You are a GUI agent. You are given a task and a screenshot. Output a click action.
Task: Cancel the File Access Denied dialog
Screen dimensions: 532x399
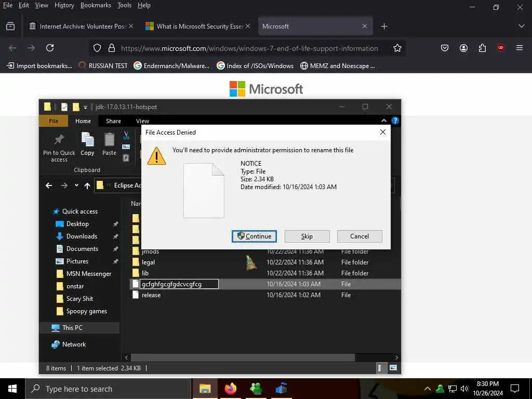(x=360, y=236)
